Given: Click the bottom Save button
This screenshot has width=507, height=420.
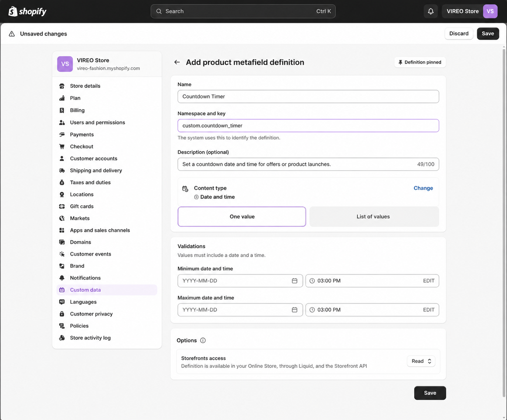Looking at the screenshot, I should pyautogui.click(x=430, y=393).
